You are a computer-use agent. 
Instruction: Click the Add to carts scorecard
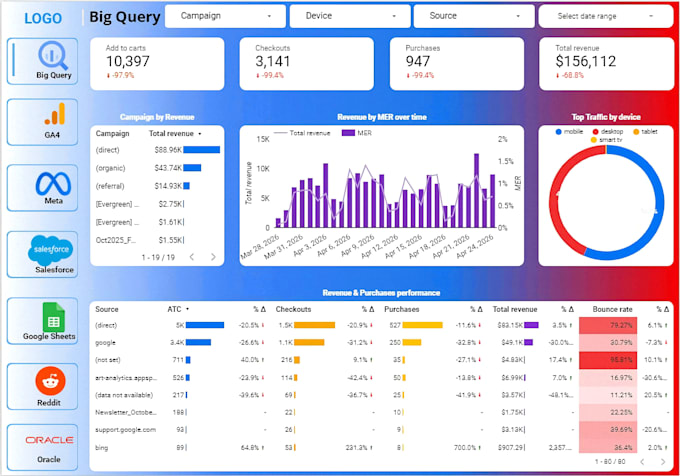[x=157, y=64]
